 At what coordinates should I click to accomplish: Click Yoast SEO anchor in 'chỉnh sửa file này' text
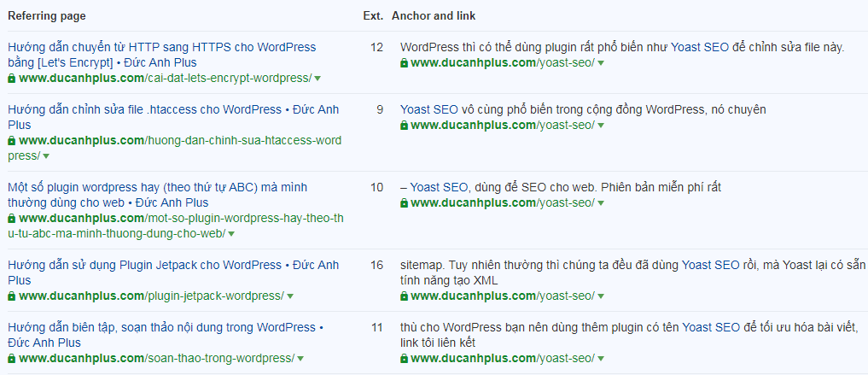(700, 48)
